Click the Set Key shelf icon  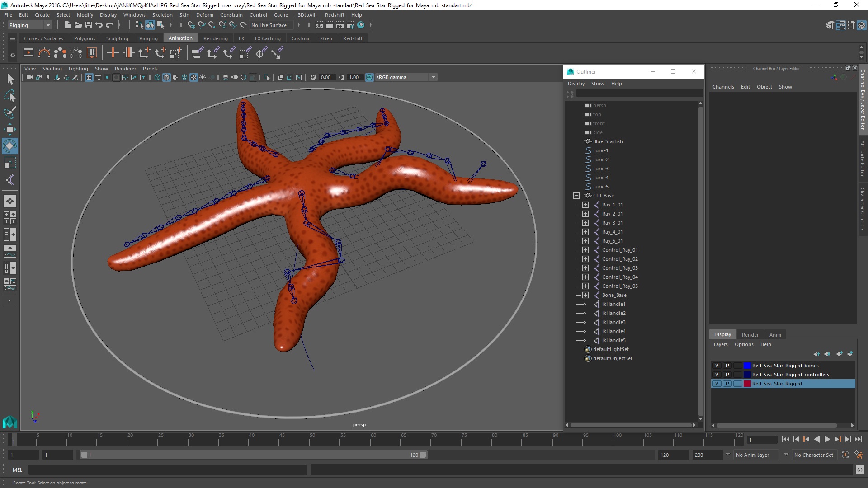coord(113,53)
